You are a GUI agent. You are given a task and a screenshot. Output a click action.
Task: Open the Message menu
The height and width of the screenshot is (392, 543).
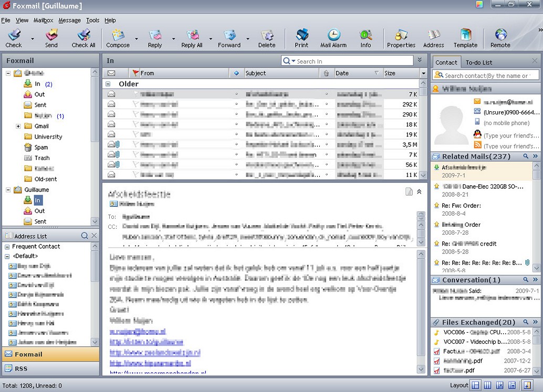point(69,20)
